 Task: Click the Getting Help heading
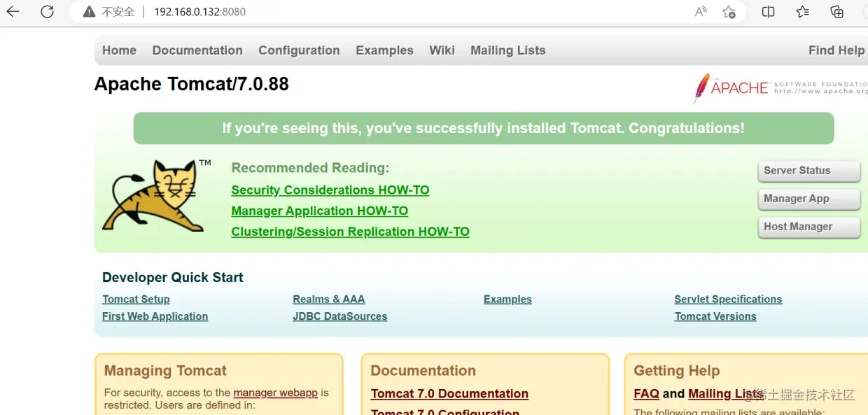click(677, 371)
